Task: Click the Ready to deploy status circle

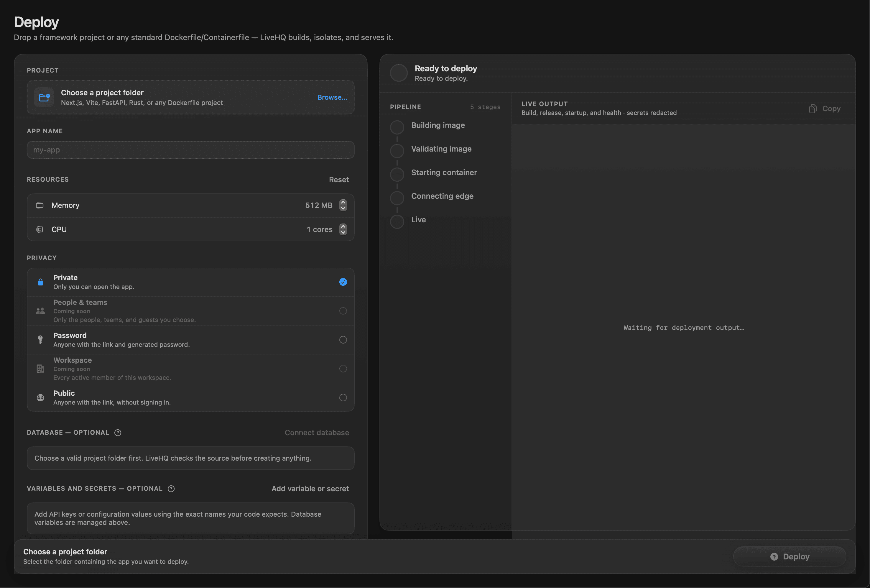Action: (399, 73)
